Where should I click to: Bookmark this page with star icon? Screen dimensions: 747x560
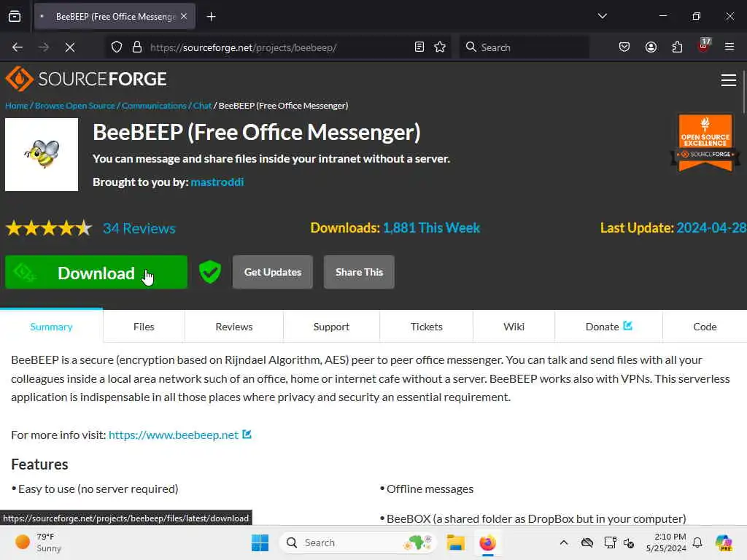(440, 47)
